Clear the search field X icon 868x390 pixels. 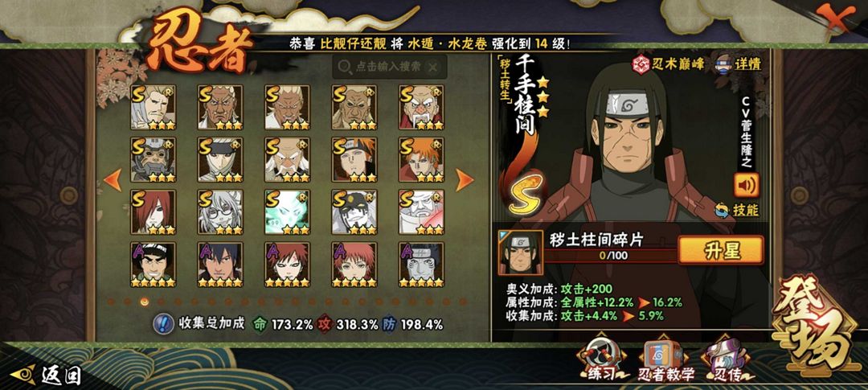[x=433, y=68]
